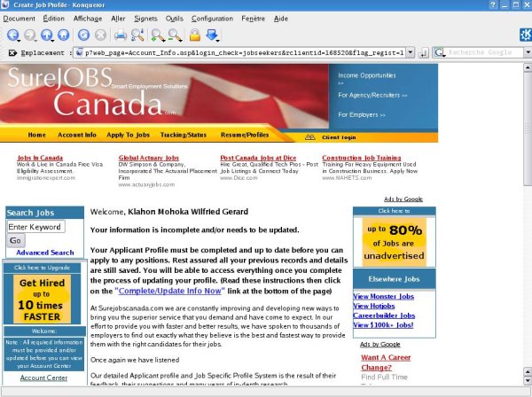Screen dimensions: 532x397
Task: Reload the page with the refresh icon
Action: point(84,35)
